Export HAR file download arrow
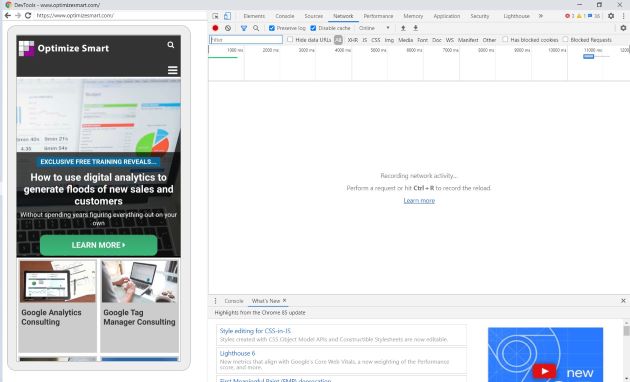Screen dimensions: 630x382 [415, 28]
